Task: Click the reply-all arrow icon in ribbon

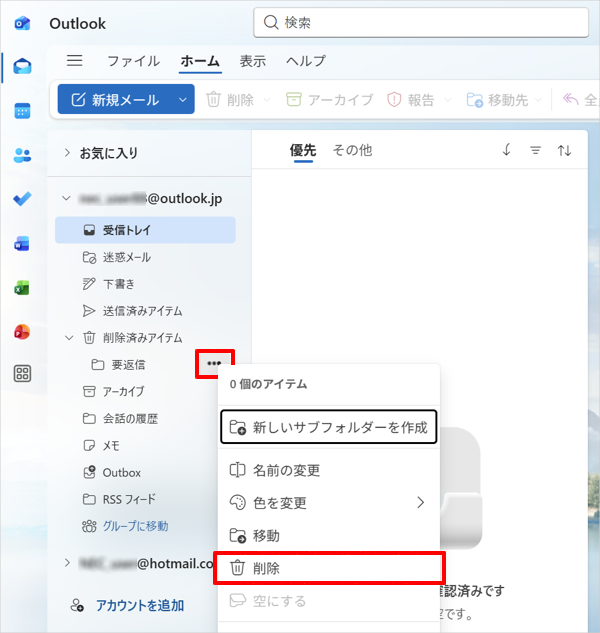Action: 571,99
